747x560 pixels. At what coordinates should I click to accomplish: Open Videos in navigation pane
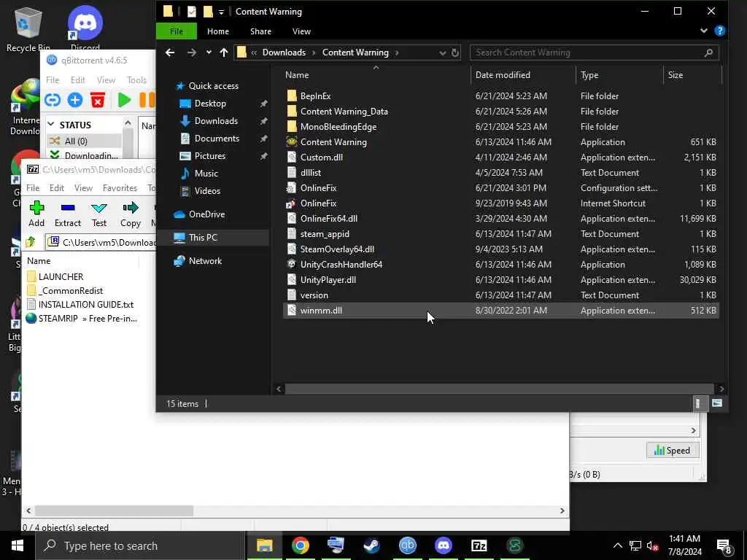coord(207,191)
